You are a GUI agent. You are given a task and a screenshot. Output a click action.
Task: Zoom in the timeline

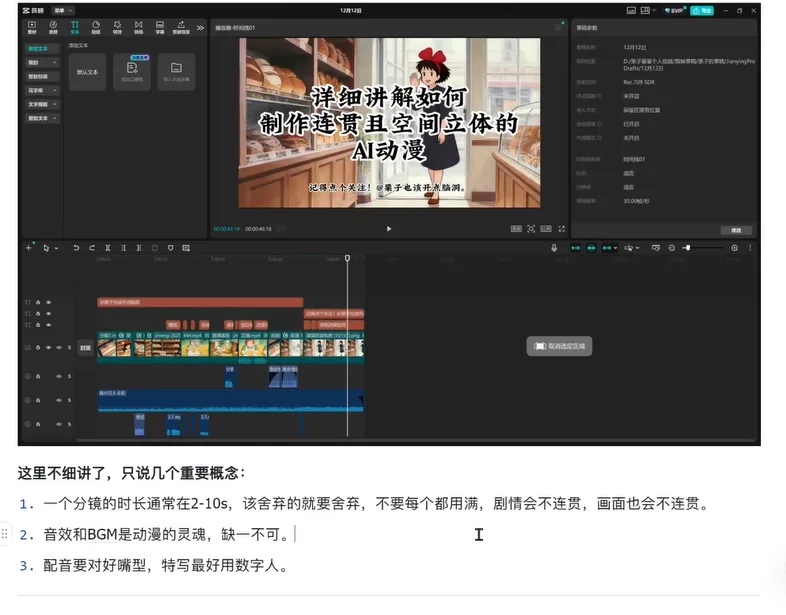click(x=734, y=248)
